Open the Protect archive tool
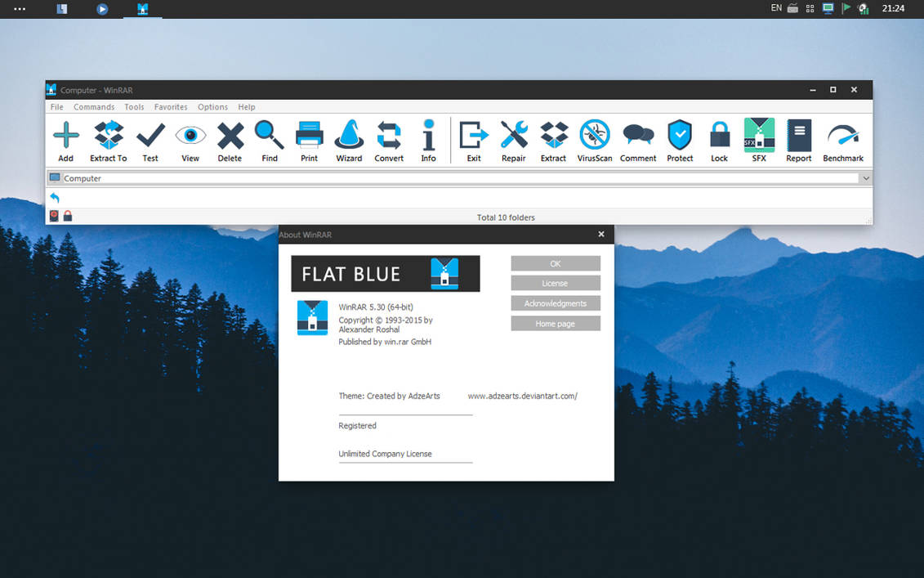The height and width of the screenshot is (578, 924). (679, 139)
